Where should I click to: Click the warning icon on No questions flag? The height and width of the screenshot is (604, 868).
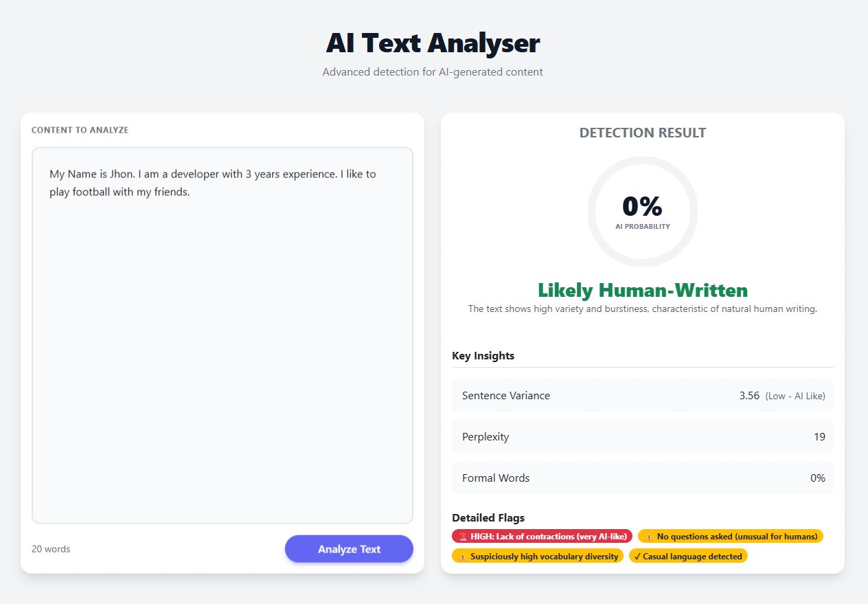pos(649,537)
